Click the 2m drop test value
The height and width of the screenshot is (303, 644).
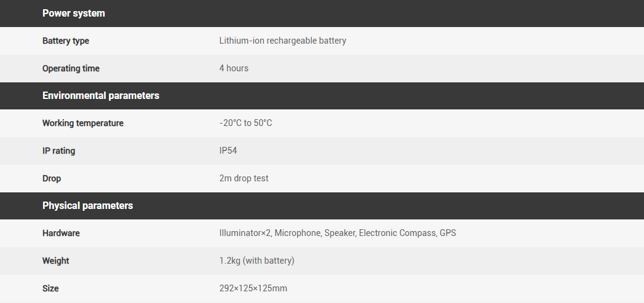(x=244, y=179)
